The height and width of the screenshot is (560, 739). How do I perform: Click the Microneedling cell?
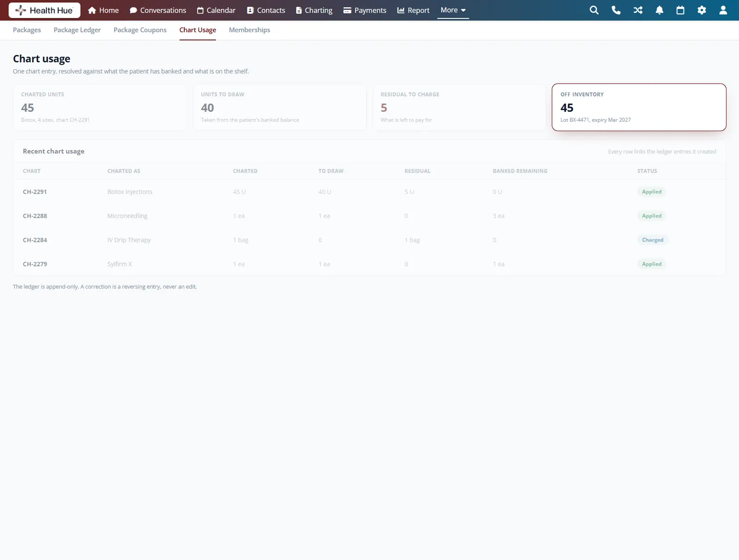[127, 216]
